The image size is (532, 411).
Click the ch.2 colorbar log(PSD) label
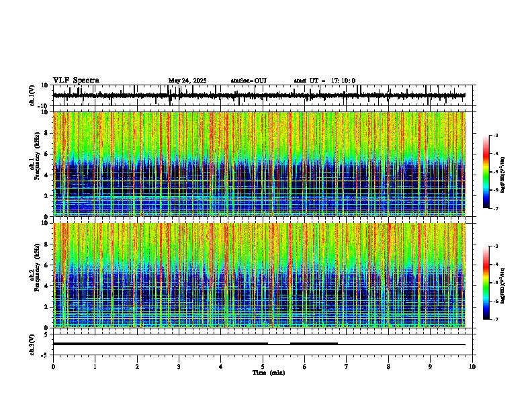[x=503, y=285]
